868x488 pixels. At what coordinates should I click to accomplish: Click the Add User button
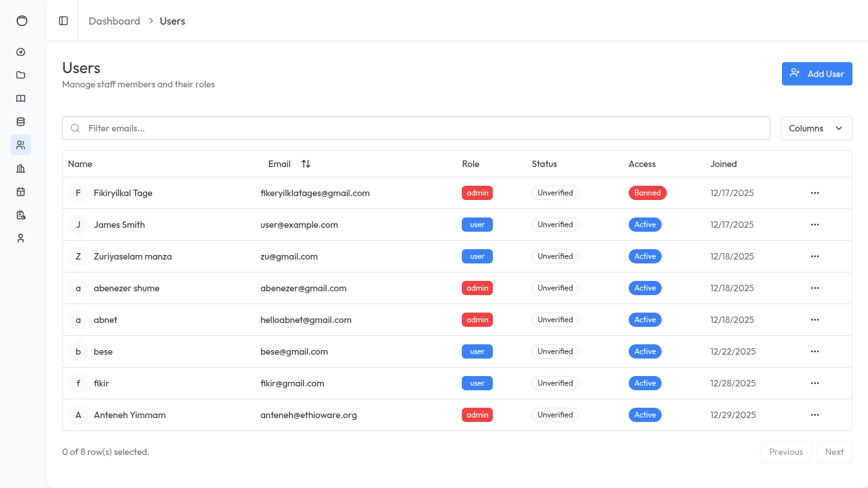click(x=817, y=74)
